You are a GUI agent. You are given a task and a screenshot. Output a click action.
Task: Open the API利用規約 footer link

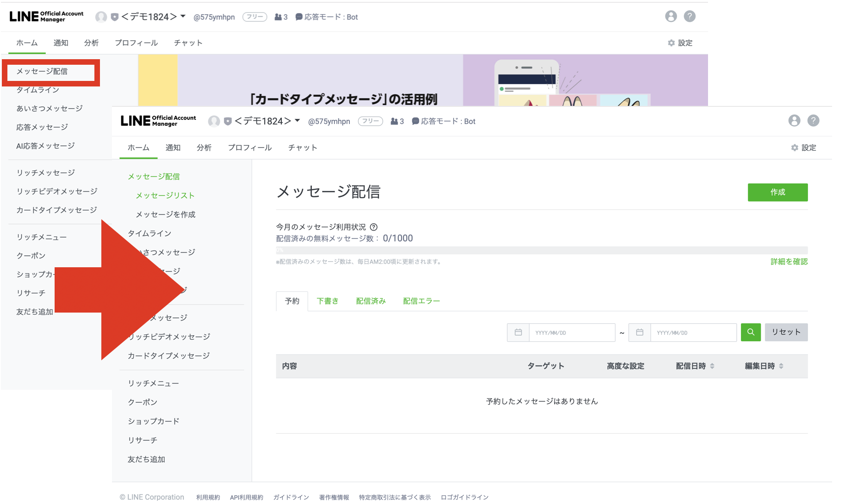pyautogui.click(x=246, y=497)
